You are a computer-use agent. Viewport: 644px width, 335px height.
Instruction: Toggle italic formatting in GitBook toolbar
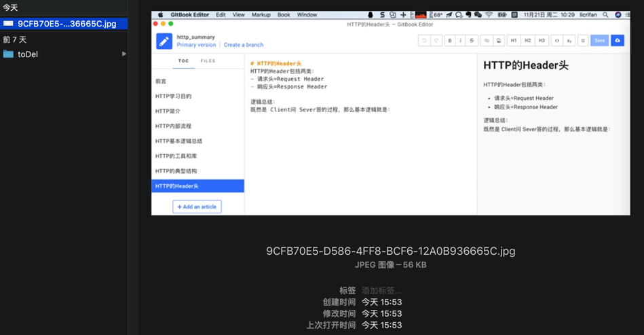pos(460,40)
